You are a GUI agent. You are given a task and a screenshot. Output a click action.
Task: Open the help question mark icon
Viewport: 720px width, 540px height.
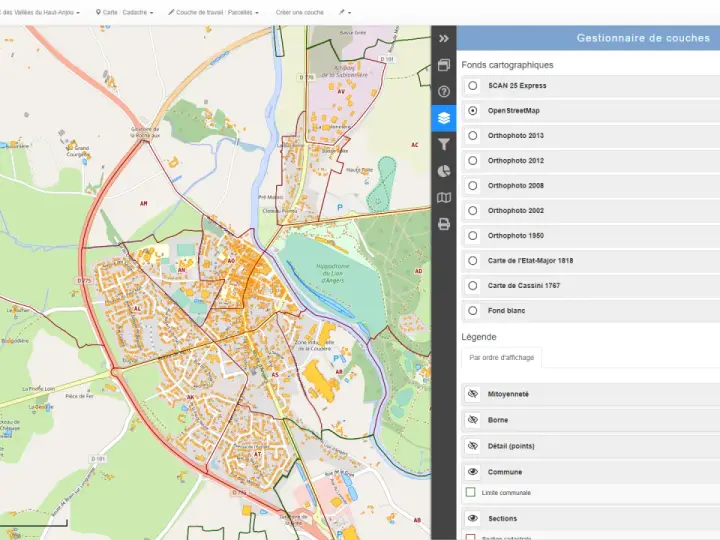tap(444, 92)
